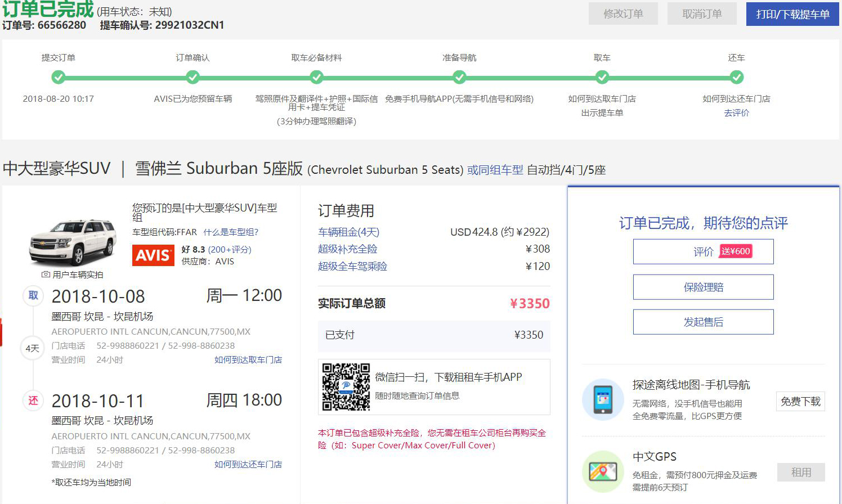Image resolution: width=842 pixels, height=504 pixels.
Task: Click 如何到达取车门店 text under 取车 step
Action: (602, 98)
